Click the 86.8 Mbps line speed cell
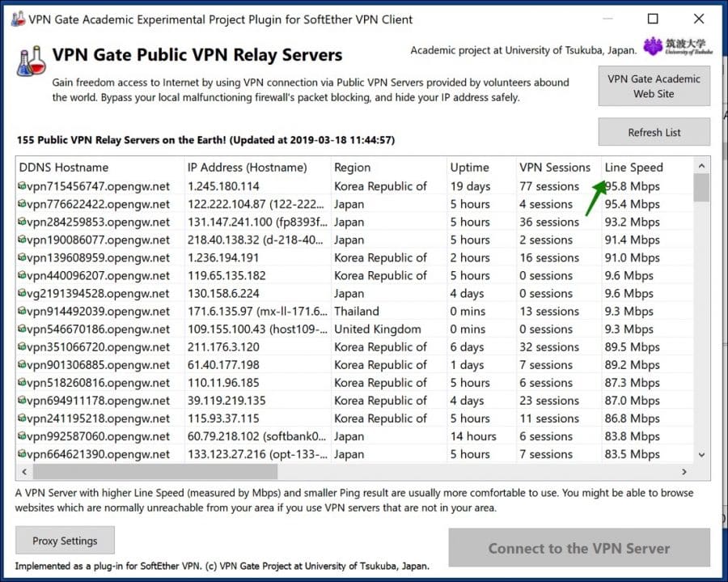The image size is (728, 582). [x=632, y=418]
